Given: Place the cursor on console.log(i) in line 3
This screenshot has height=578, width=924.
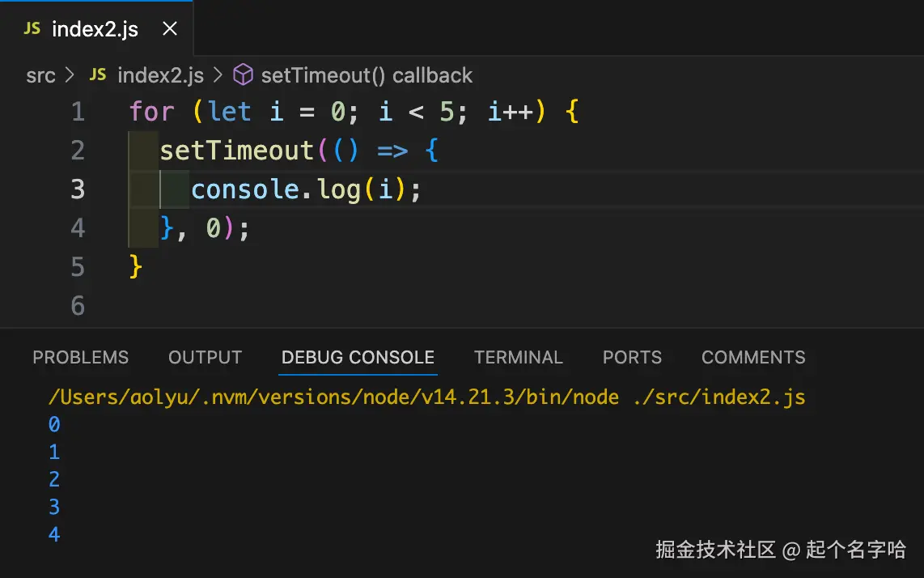Looking at the screenshot, I should point(303,189).
